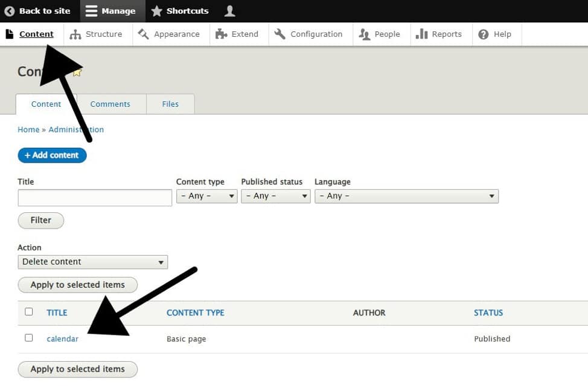Toggle the Manage hamburger menu icon
The image size is (588, 389).
click(x=91, y=11)
